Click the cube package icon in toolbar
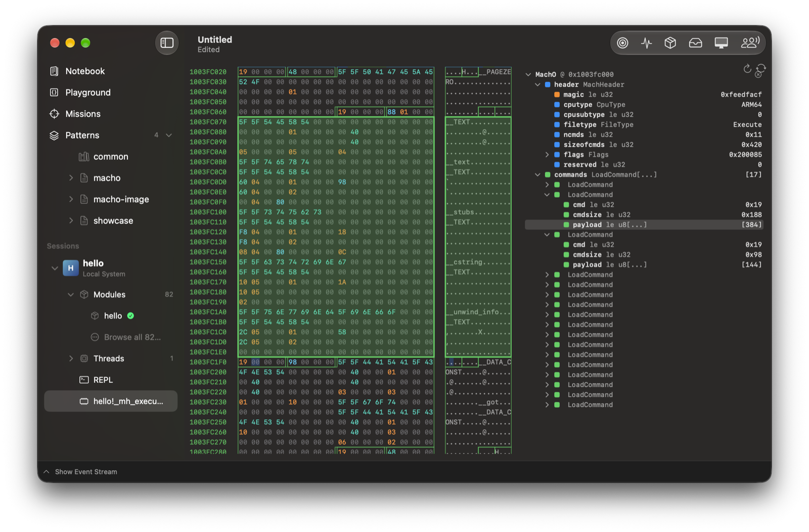Image resolution: width=809 pixels, height=532 pixels. point(670,43)
